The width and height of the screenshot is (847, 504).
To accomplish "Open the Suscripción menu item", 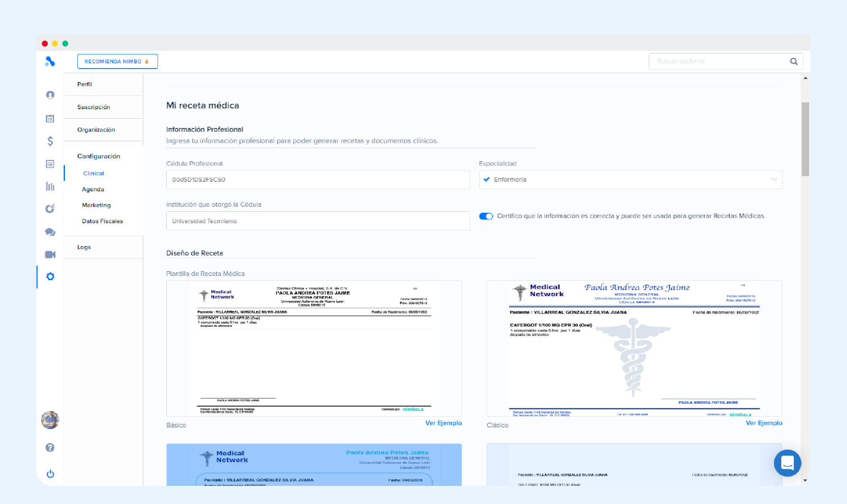I will (x=94, y=107).
